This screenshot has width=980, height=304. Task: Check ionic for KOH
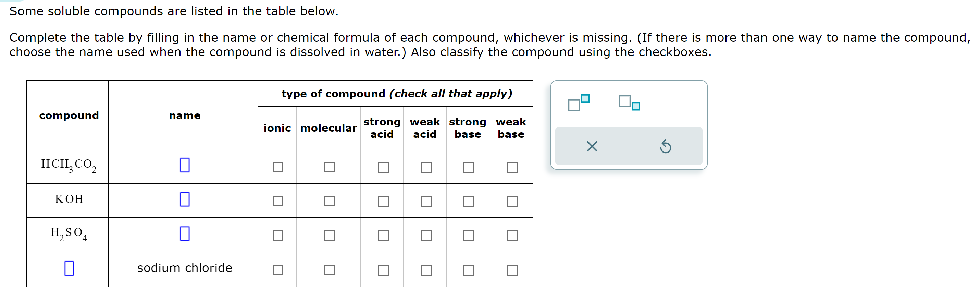tap(279, 201)
